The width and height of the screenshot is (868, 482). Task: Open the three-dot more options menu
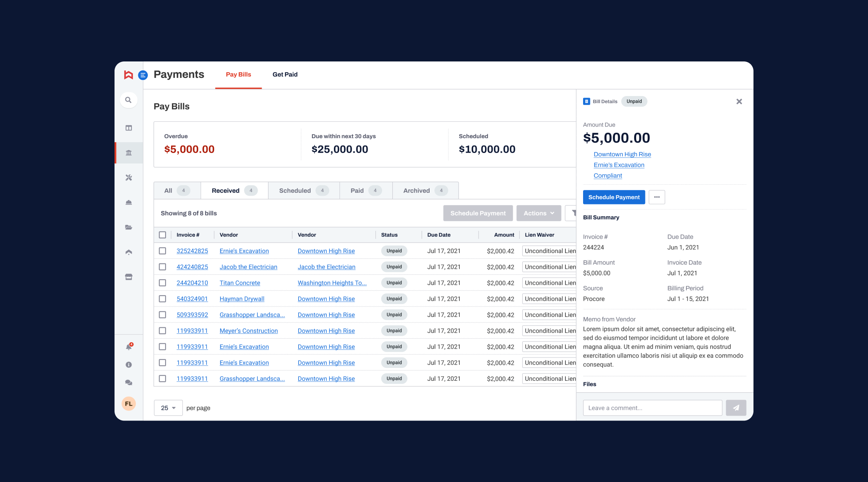click(657, 197)
